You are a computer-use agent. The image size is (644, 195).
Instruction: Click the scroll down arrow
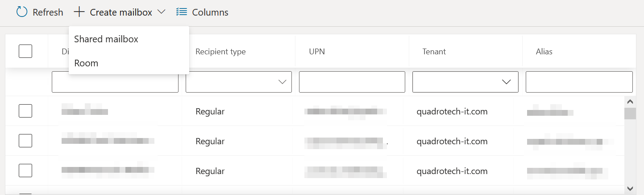[630, 188]
